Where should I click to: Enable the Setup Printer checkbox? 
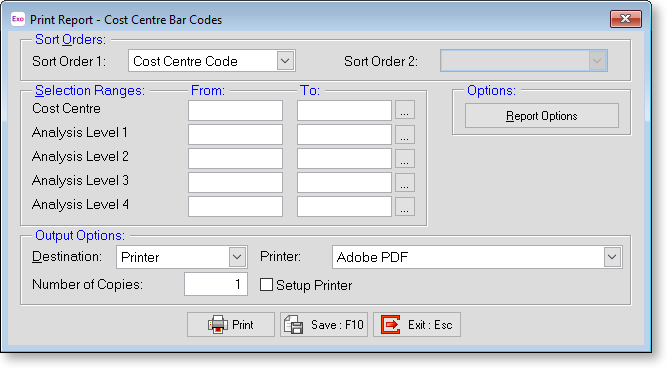click(x=266, y=285)
